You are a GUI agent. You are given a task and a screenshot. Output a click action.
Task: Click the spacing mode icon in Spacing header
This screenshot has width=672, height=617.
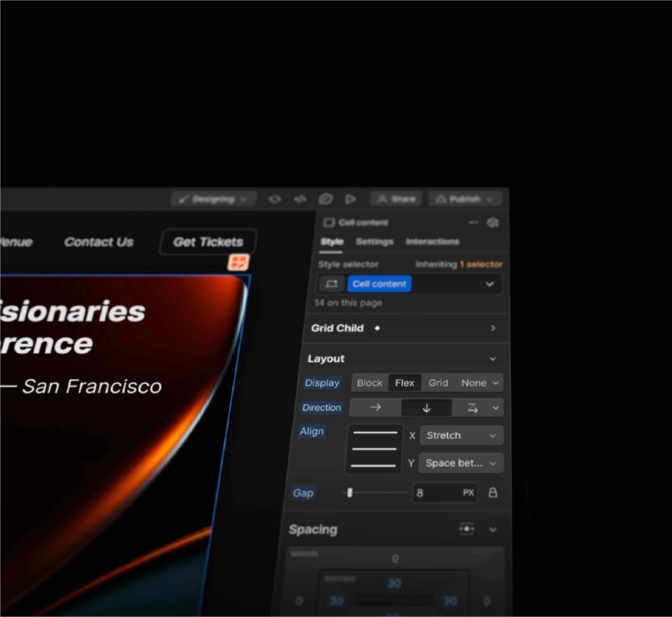[x=467, y=529]
